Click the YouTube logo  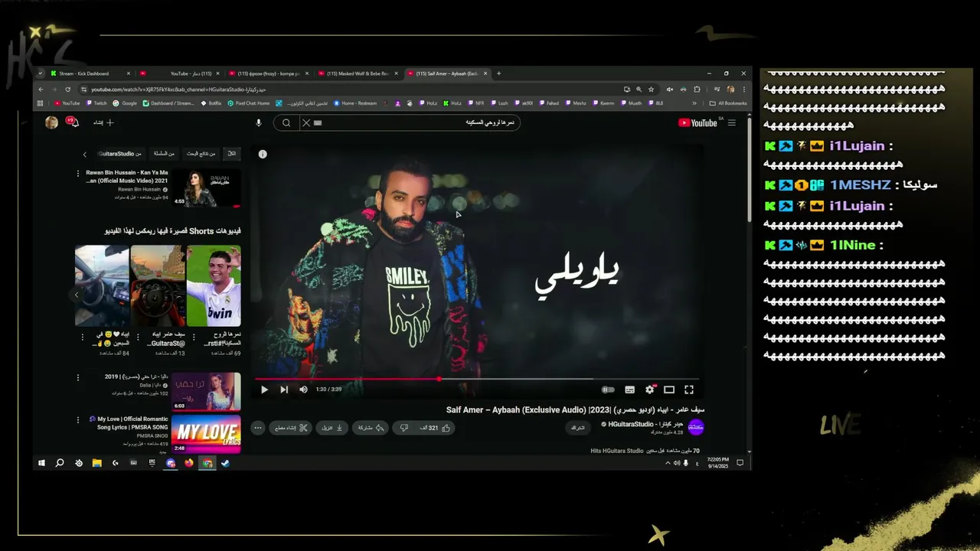coord(697,122)
